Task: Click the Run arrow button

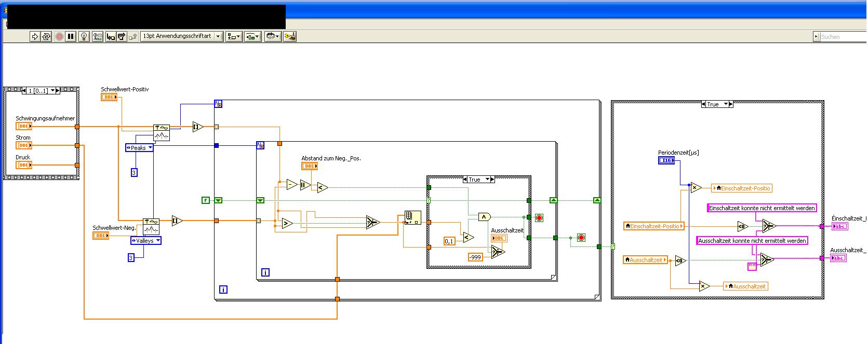Action: coord(35,36)
